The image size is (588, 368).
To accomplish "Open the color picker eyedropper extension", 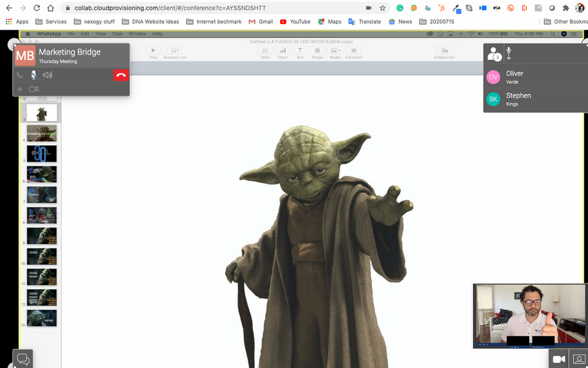I will pyautogui.click(x=456, y=8).
